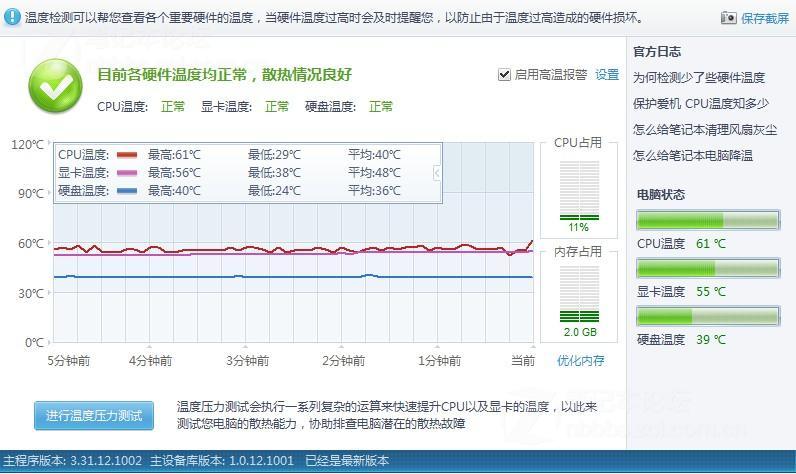796x474 pixels.
Task: Click 最高:56℃ in the legend
Action: (174, 173)
